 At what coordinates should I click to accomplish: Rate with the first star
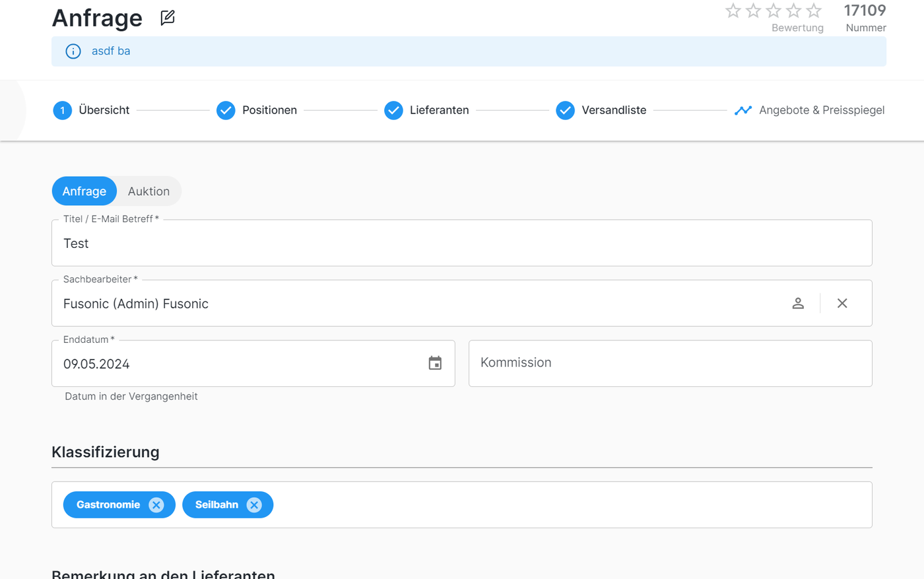click(x=733, y=11)
